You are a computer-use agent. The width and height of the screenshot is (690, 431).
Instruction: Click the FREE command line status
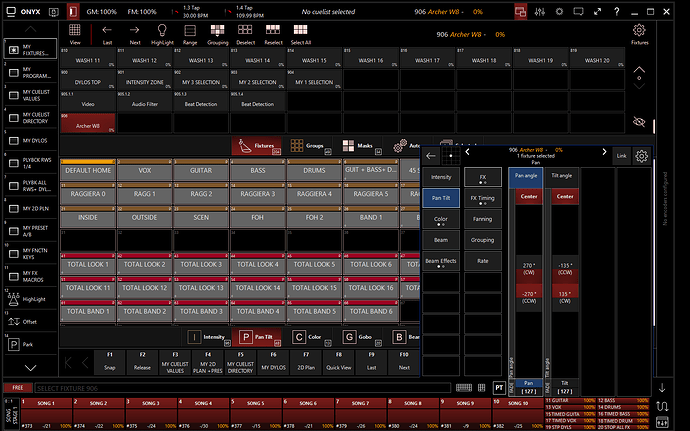[18, 388]
